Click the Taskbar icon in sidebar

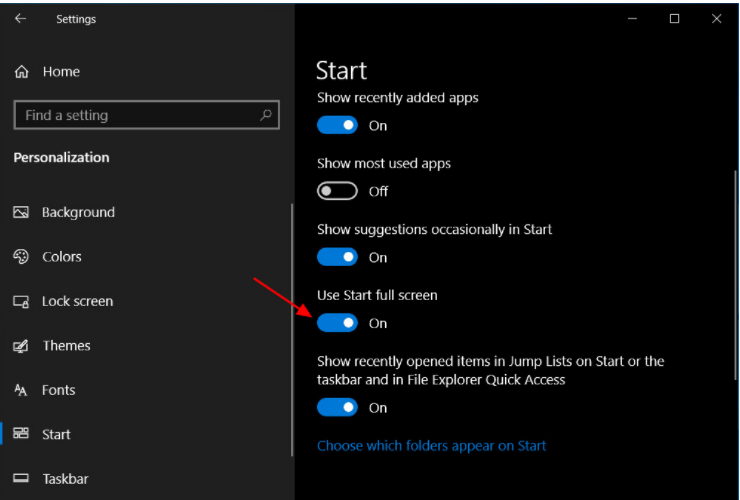click(x=21, y=479)
